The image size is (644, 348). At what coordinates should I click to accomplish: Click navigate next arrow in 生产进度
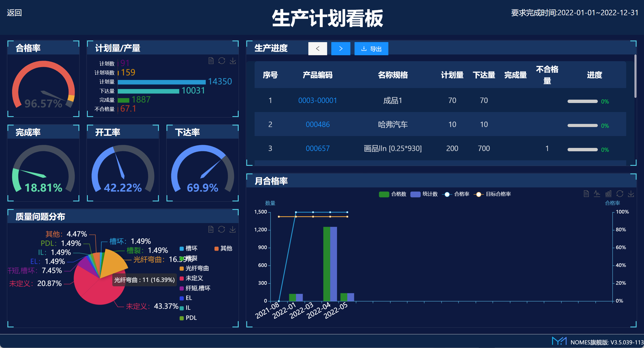tap(341, 49)
